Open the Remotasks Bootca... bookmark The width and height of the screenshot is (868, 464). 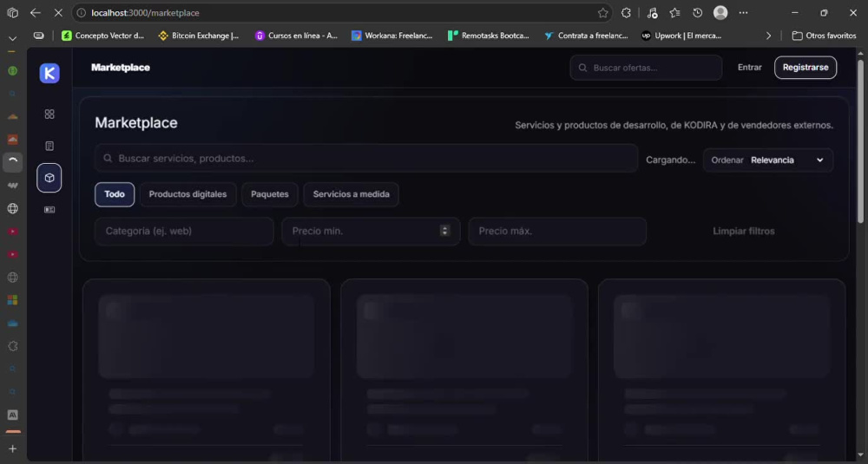click(x=488, y=36)
